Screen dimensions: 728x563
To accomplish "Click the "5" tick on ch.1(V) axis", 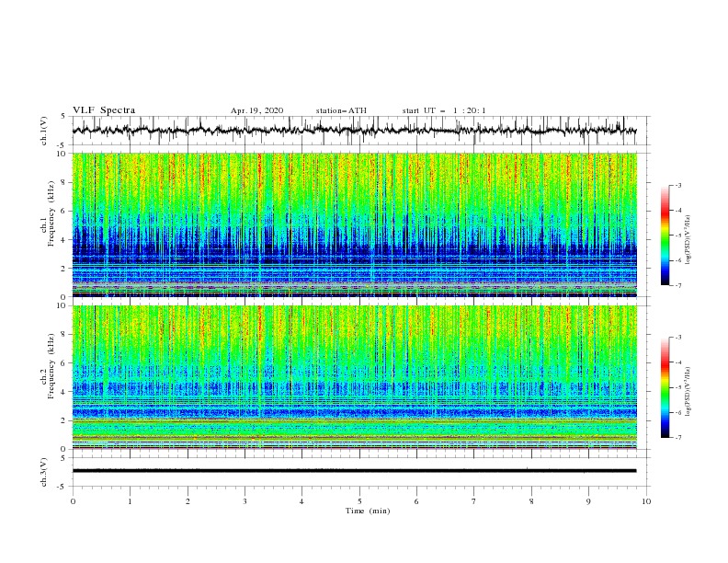I will coord(64,117).
